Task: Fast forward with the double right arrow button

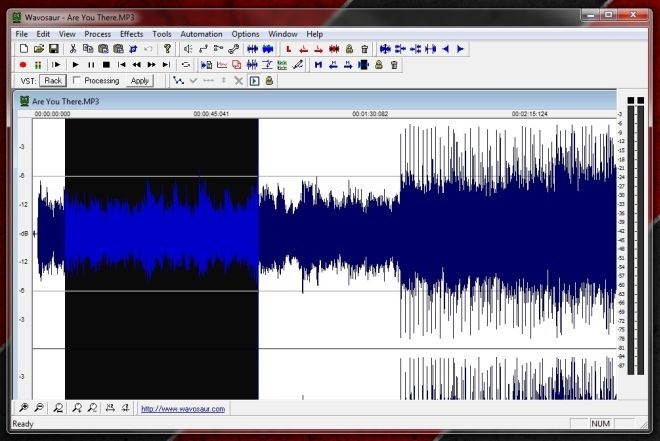Action: coord(152,65)
